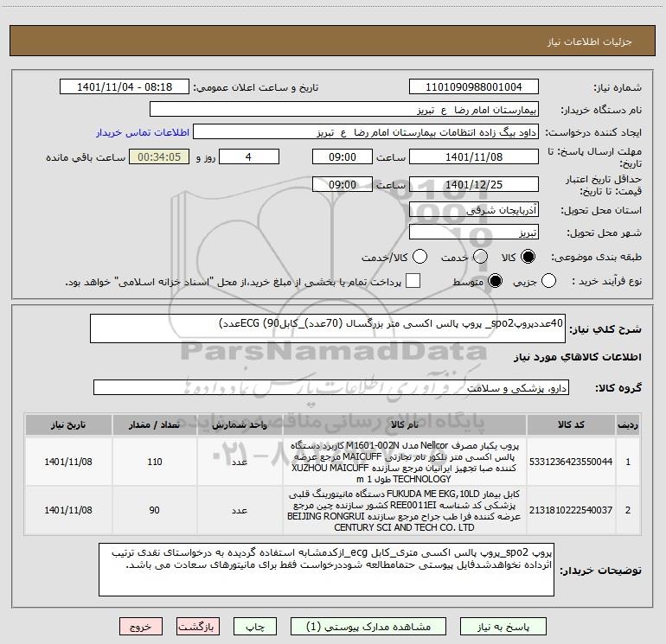Image resolution: width=666 pixels, height=644 pixels.
Task: Click the چاپ print button
Action: [255, 627]
